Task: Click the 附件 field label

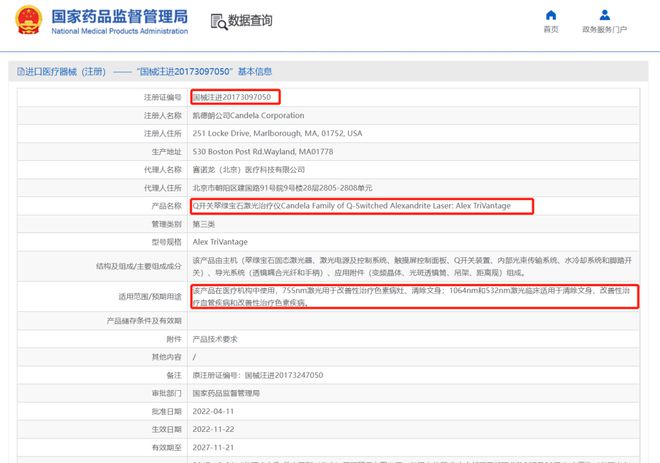Action: (x=174, y=339)
